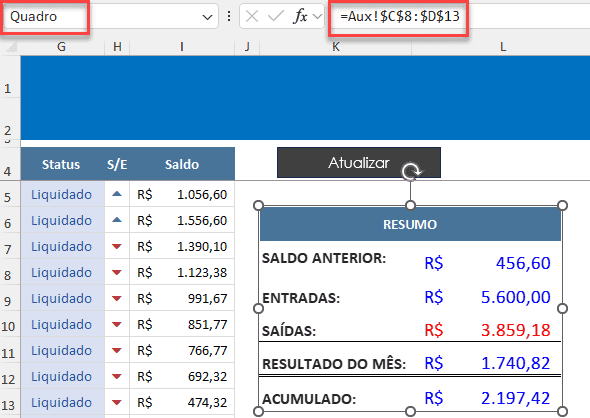The image size is (590, 418).
Task: Select column I header
Action: [x=182, y=47]
